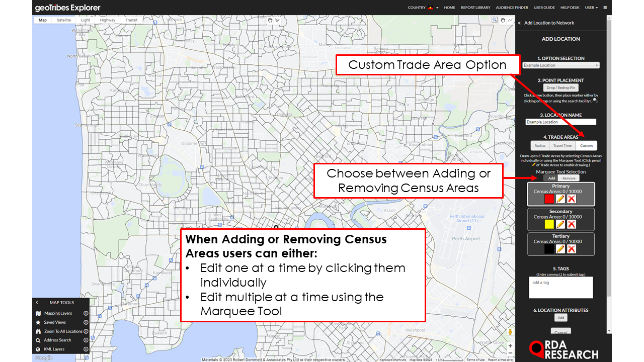Click the Mapping Layers icon in Map Tools

pyautogui.click(x=38, y=313)
